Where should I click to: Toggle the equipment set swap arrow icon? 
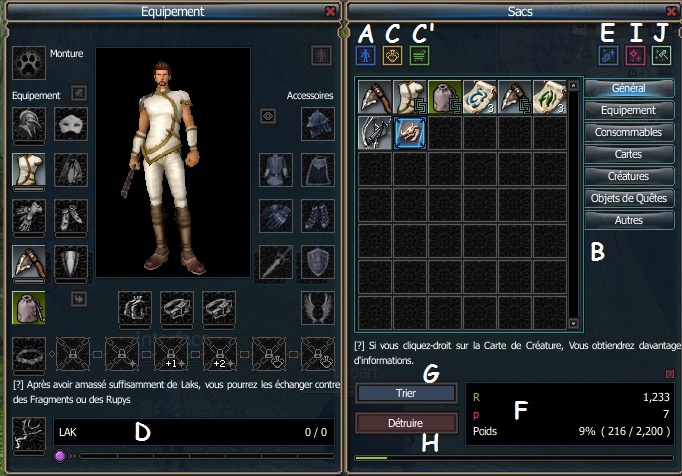click(79, 299)
